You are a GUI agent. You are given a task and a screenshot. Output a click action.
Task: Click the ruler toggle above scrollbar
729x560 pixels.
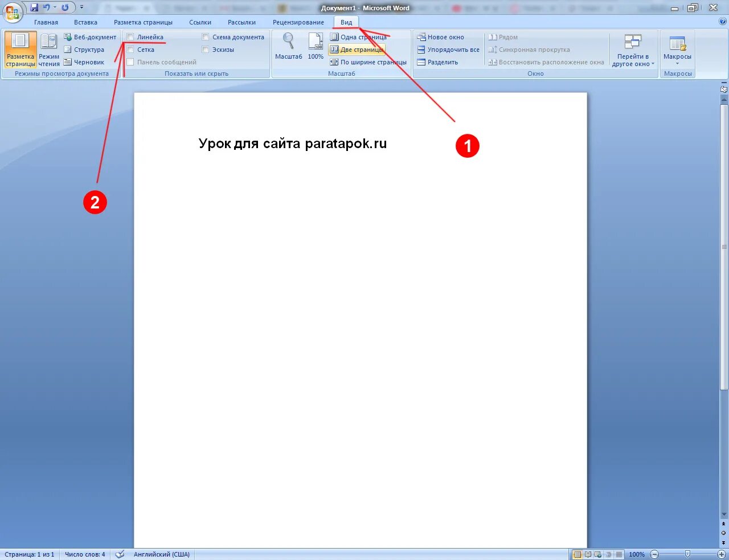coord(724,89)
